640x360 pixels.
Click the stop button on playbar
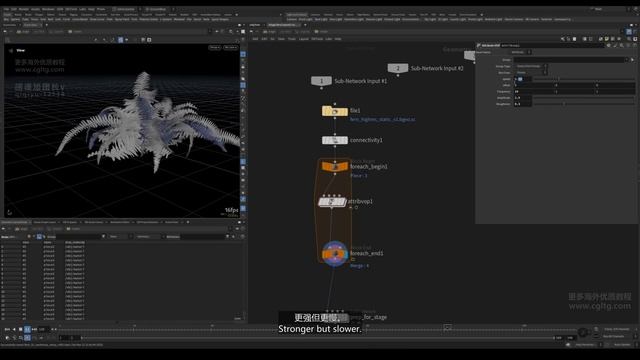20,329
